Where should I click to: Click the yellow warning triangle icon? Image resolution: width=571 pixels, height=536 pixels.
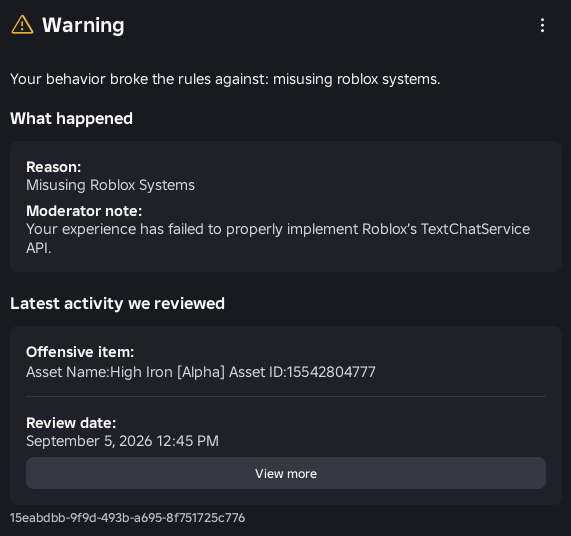pos(22,25)
